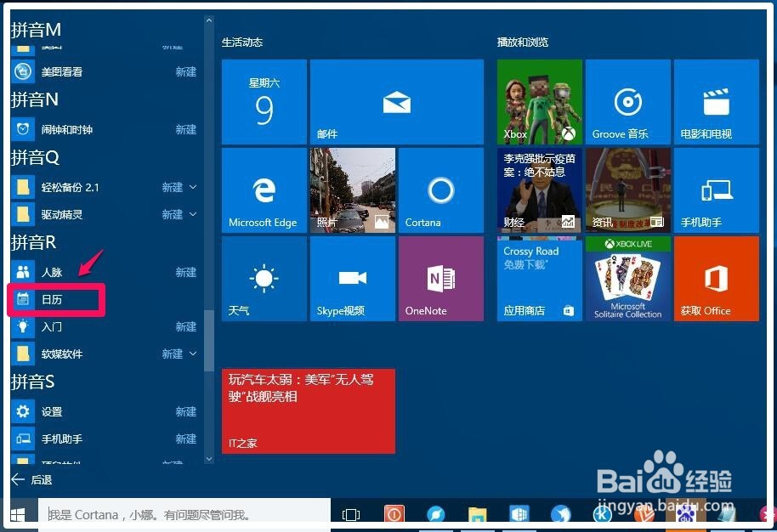Viewport: 777px width, 532px height.
Task: Open the 财经 Finance news tile
Action: tap(540, 190)
